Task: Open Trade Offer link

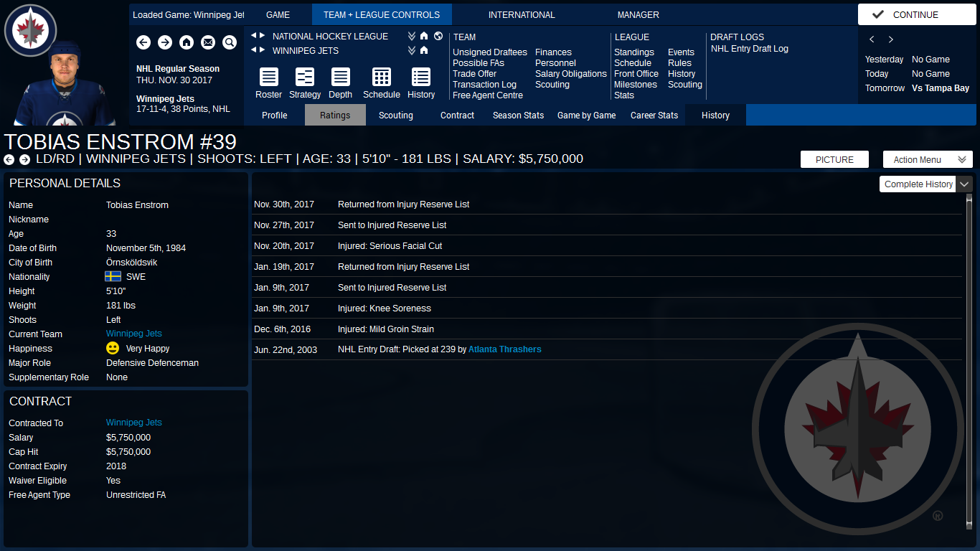Action: (475, 74)
